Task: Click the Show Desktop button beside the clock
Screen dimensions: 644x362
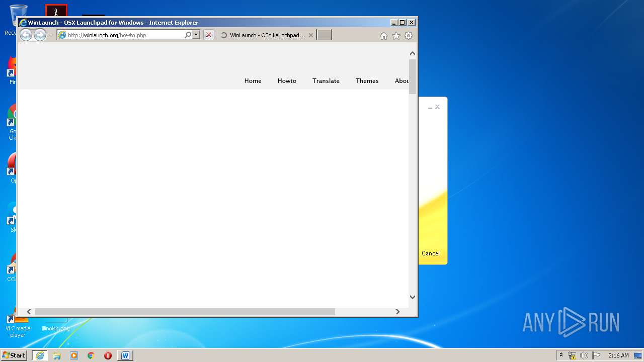Action: click(638, 355)
